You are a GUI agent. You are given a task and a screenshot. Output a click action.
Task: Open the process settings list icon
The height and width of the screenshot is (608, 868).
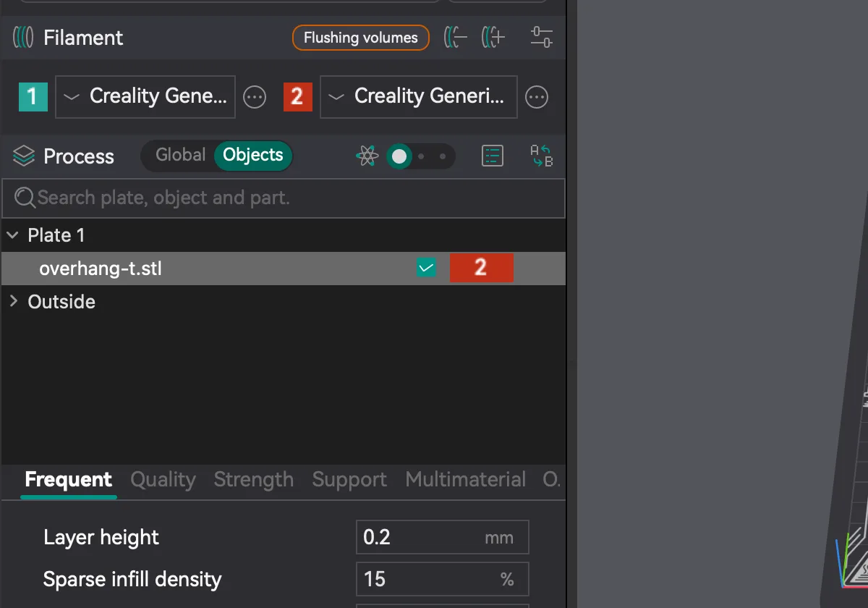(493, 156)
